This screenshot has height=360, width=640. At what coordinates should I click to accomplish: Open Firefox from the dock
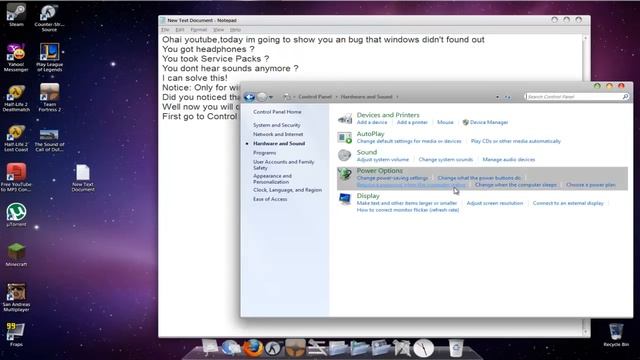click(253, 348)
